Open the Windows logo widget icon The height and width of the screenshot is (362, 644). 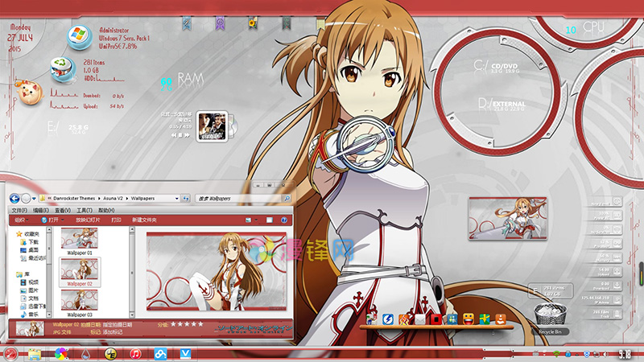coord(79,35)
